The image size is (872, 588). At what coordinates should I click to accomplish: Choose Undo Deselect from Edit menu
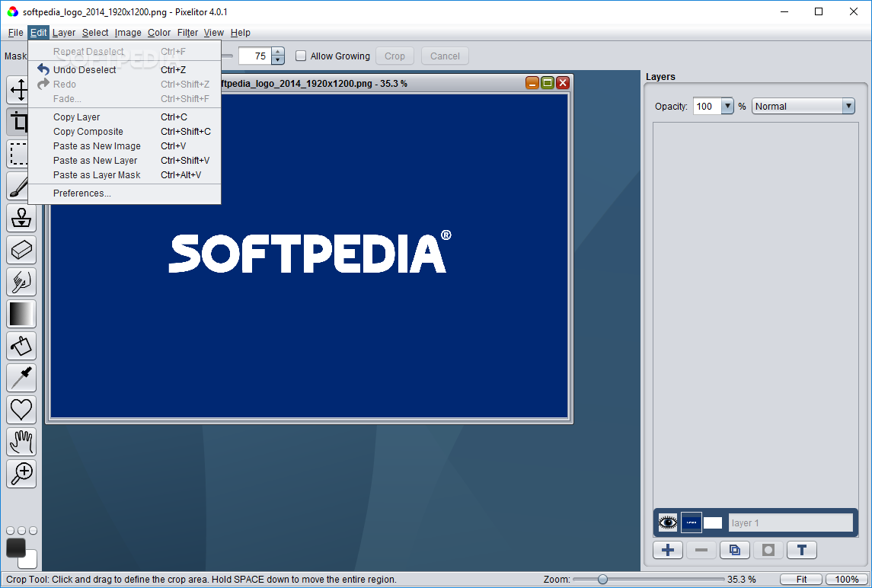125,69
